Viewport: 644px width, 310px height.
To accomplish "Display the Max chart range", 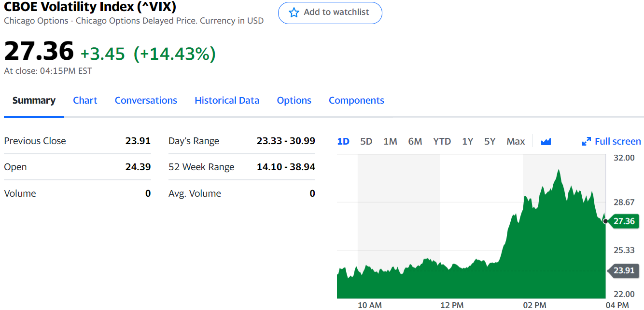I will tap(516, 141).
